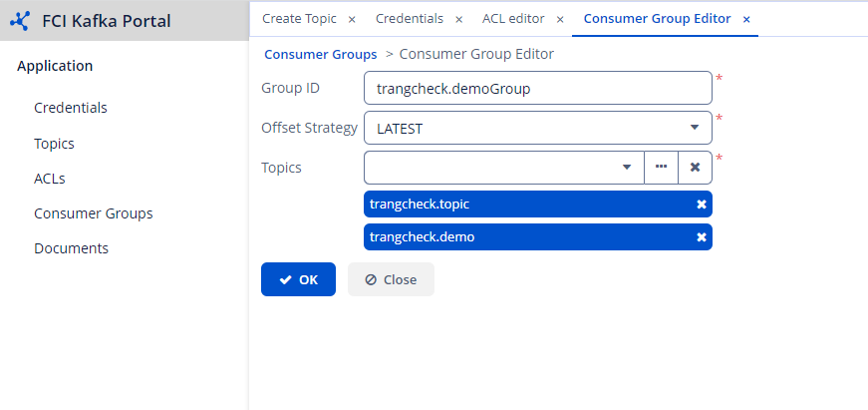
Task: Remove trangcheck.demo from selected topics
Action: click(x=701, y=237)
